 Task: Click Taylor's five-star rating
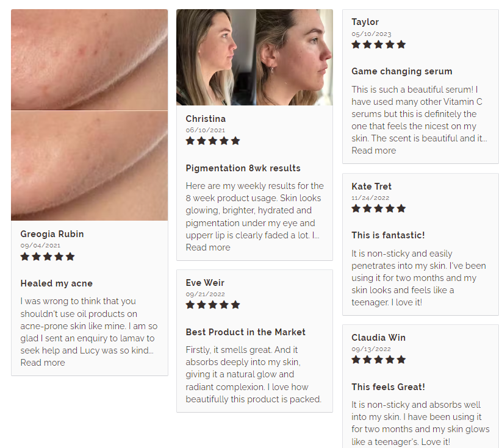[x=378, y=44]
